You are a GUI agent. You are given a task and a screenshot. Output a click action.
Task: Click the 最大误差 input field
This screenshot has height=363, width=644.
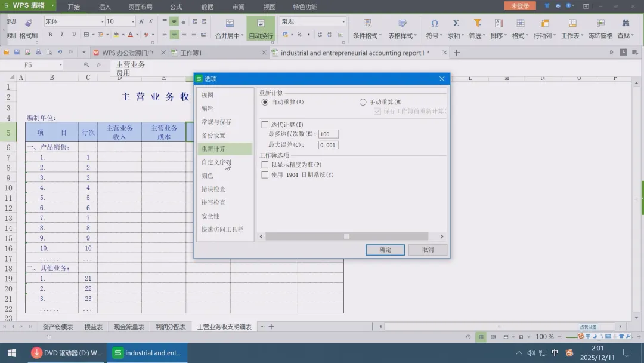coord(328,145)
